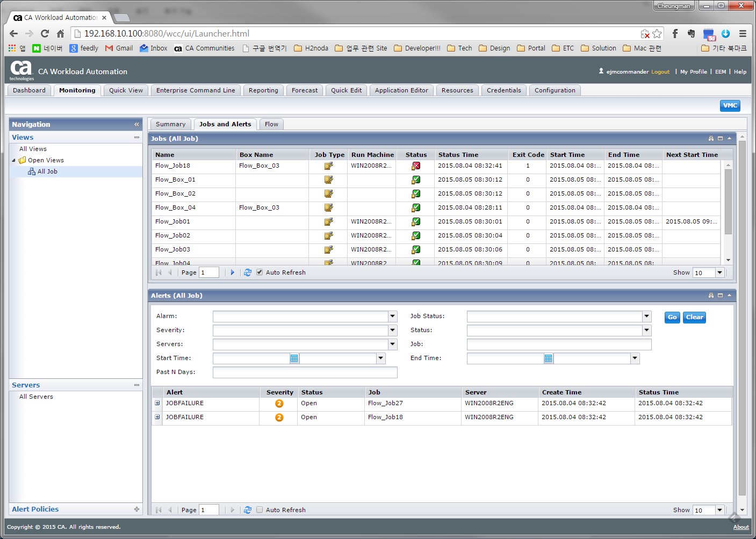Collapse the Navigation panel with double-chevron
756x539 pixels.
(x=136, y=124)
